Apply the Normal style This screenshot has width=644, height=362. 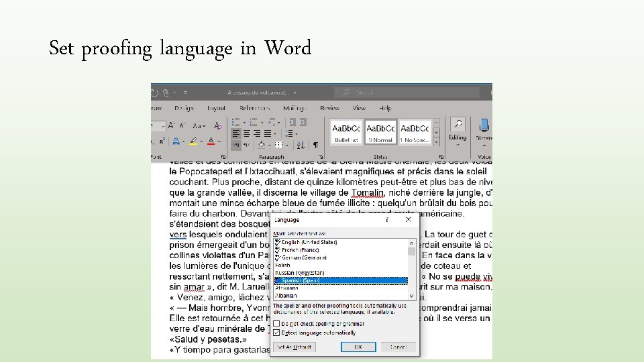point(380,132)
